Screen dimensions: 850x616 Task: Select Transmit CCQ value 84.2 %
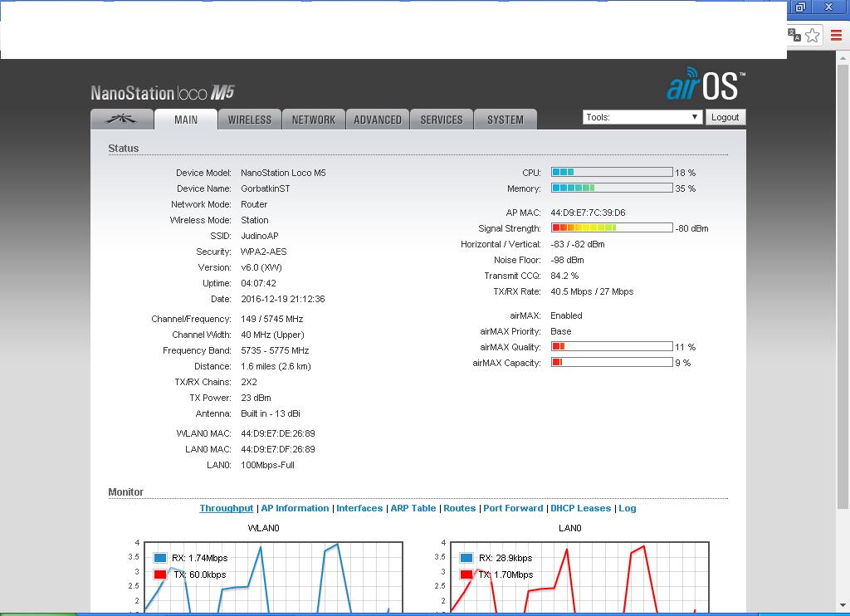click(x=564, y=276)
